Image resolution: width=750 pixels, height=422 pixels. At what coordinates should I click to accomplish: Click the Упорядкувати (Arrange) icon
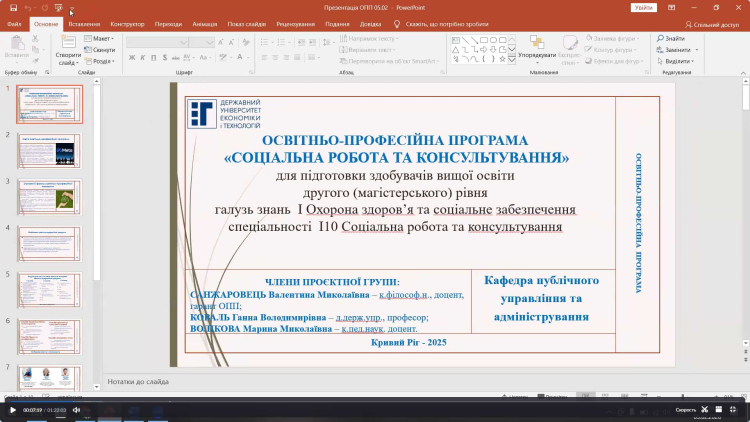tap(537, 44)
